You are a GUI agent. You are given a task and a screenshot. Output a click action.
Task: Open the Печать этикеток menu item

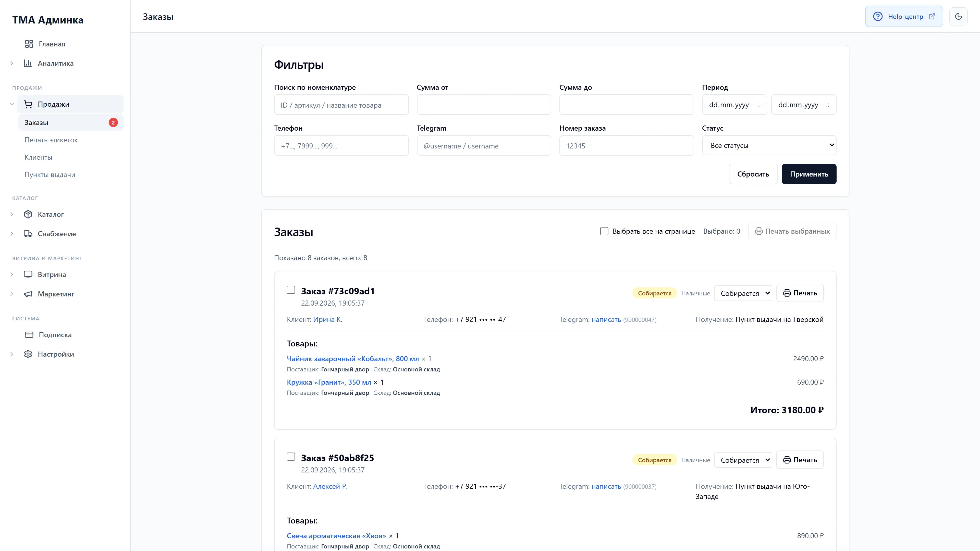pos(51,140)
